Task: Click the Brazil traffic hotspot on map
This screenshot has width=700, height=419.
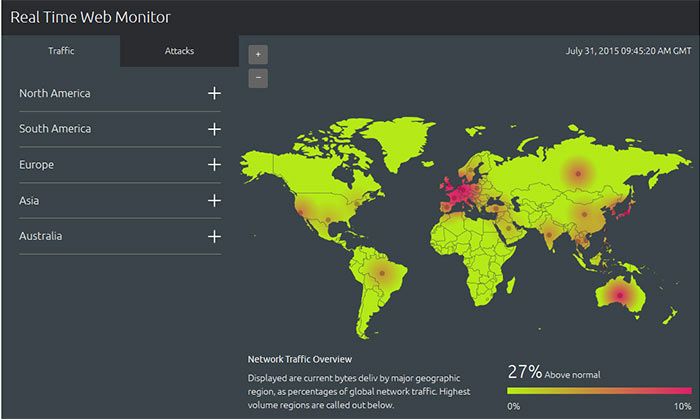Action: click(x=382, y=273)
